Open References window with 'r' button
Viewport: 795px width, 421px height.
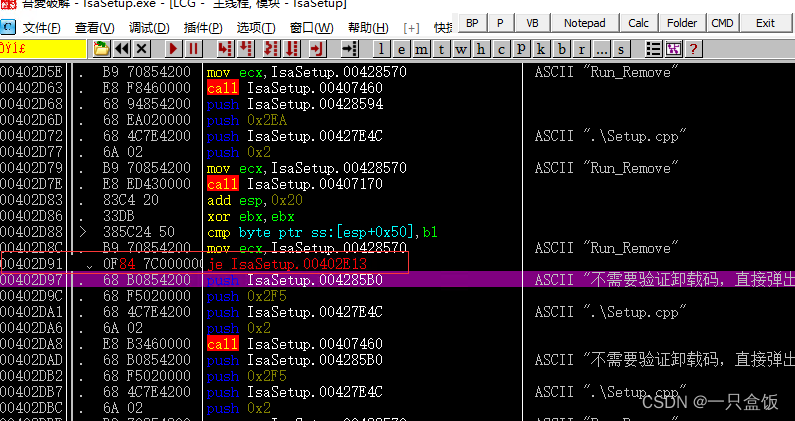pos(581,49)
